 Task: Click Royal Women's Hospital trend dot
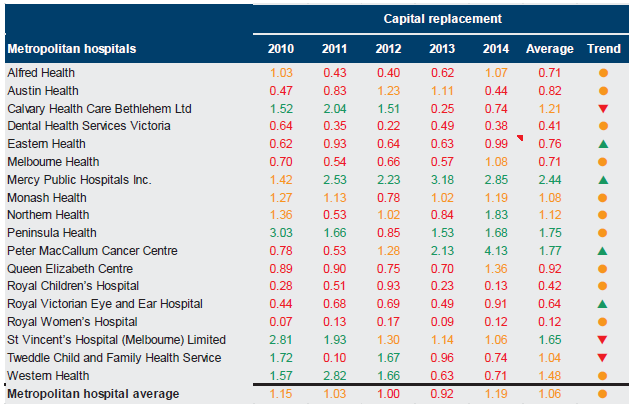(603, 322)
